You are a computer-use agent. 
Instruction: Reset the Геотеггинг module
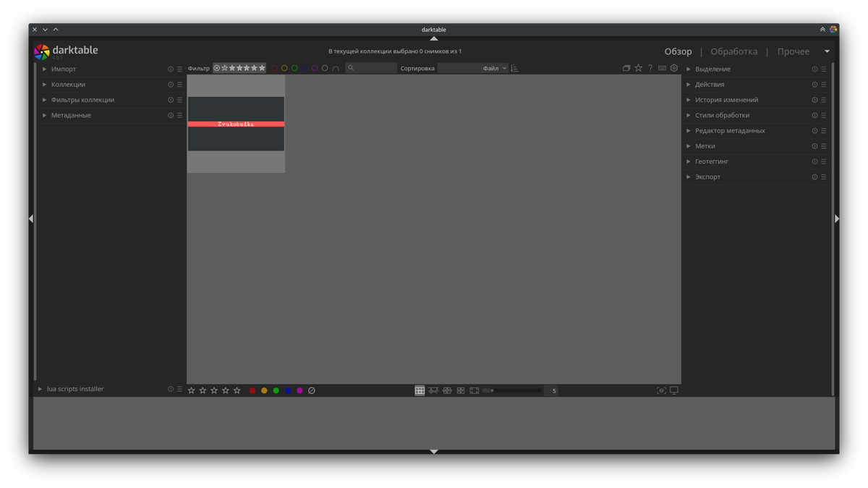(814, 161)
